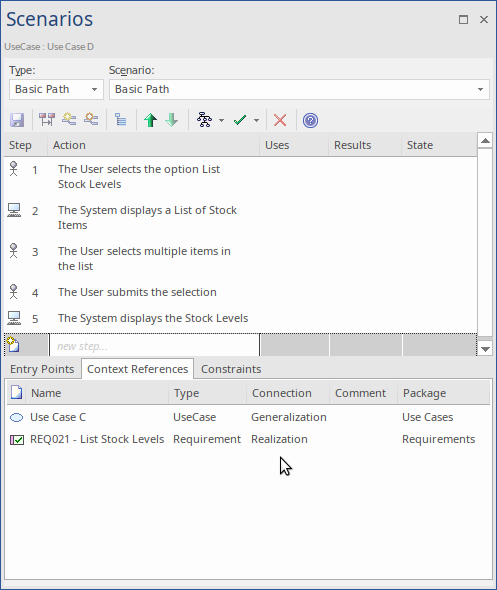
Task: Click Use Case C ellipse icon
Action: point(17,417)
